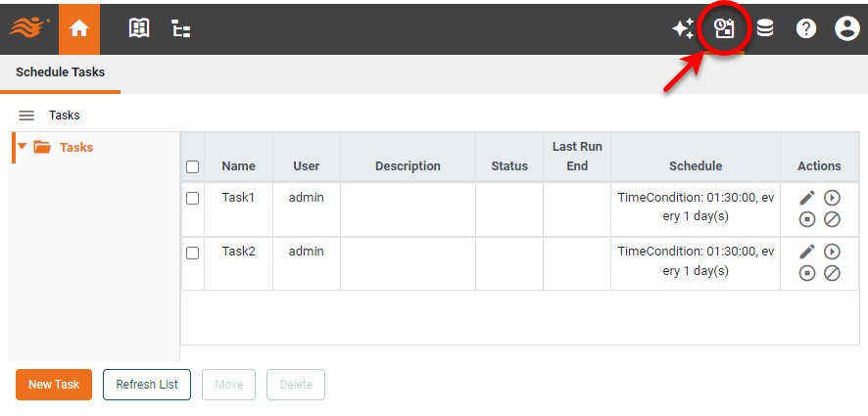The image size is (868, 416).
Task: Open the hierarchy tree icon
Action: [180, 29]
